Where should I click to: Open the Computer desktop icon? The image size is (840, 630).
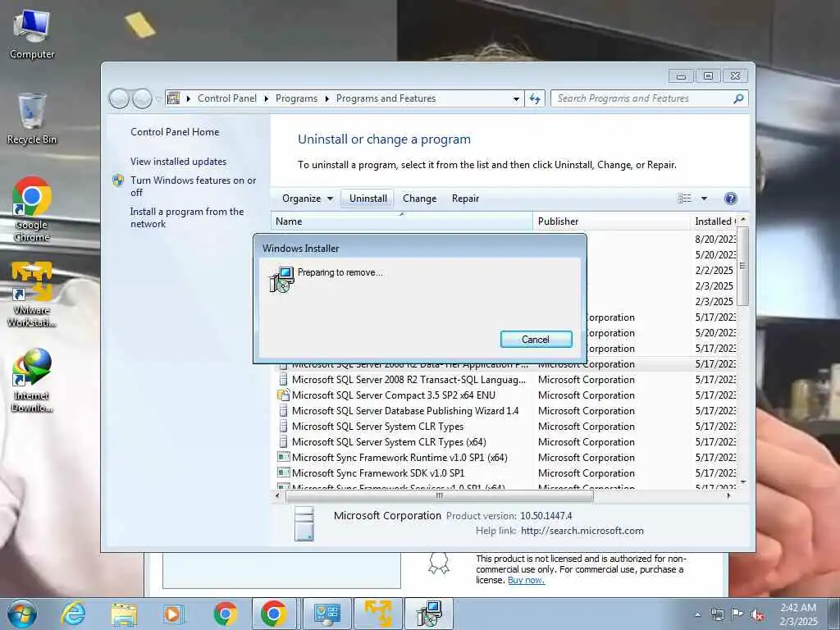[x=32, y=34]
